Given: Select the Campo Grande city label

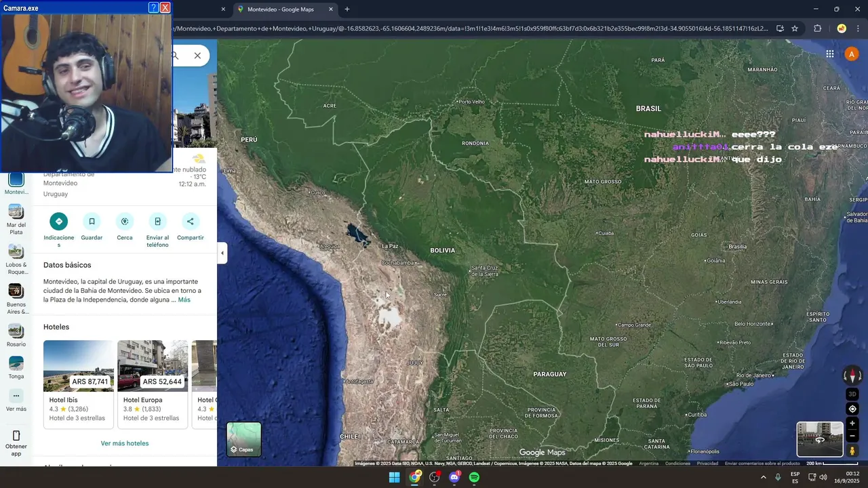Looking at the screenshot, I should [634, 325].
